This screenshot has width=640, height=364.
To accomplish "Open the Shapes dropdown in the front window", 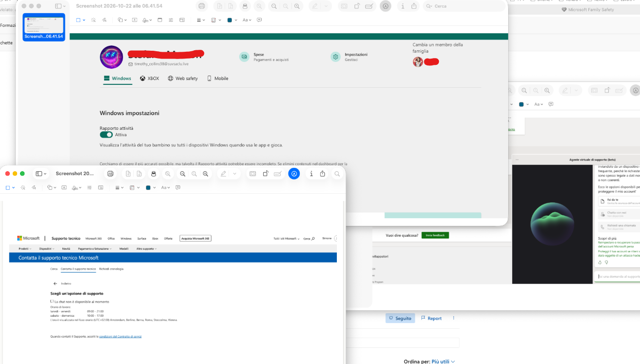I will tap(51, 187).
